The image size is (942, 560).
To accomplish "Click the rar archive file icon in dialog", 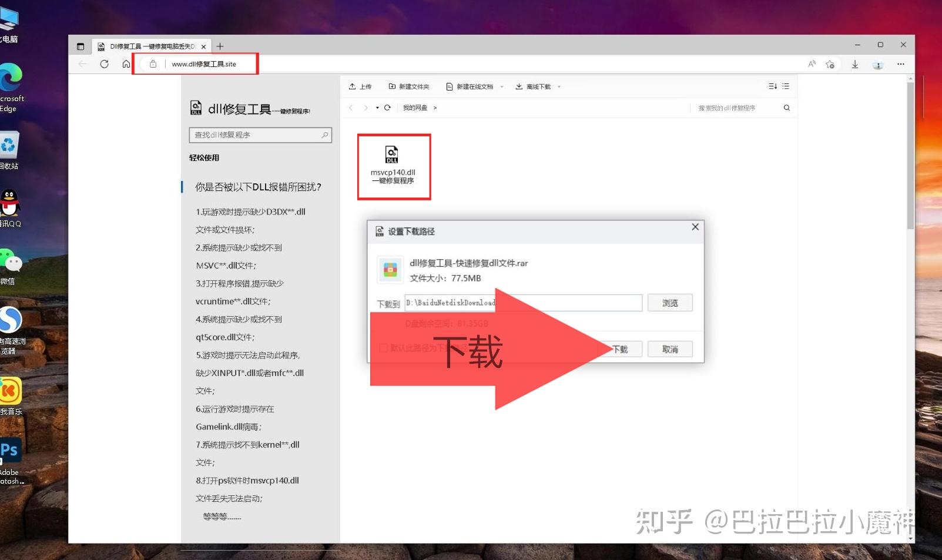I will [x=390, y=270].
